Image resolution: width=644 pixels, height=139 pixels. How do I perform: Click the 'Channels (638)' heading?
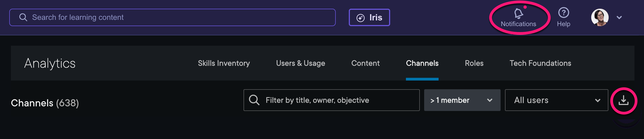(45, 103)
